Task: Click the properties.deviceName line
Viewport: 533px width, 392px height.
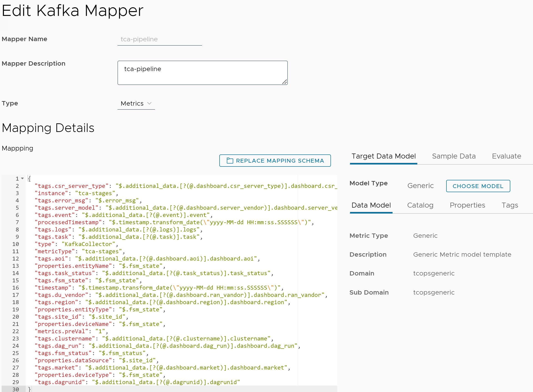Action: 100,324
